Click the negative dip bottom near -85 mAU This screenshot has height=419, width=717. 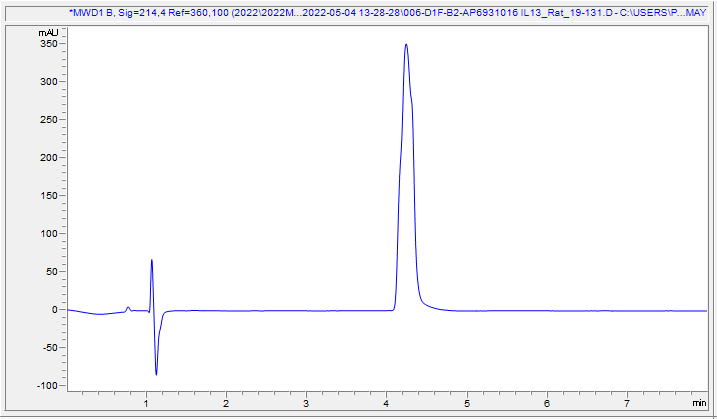pyautogui.click(x=157, y=374)
